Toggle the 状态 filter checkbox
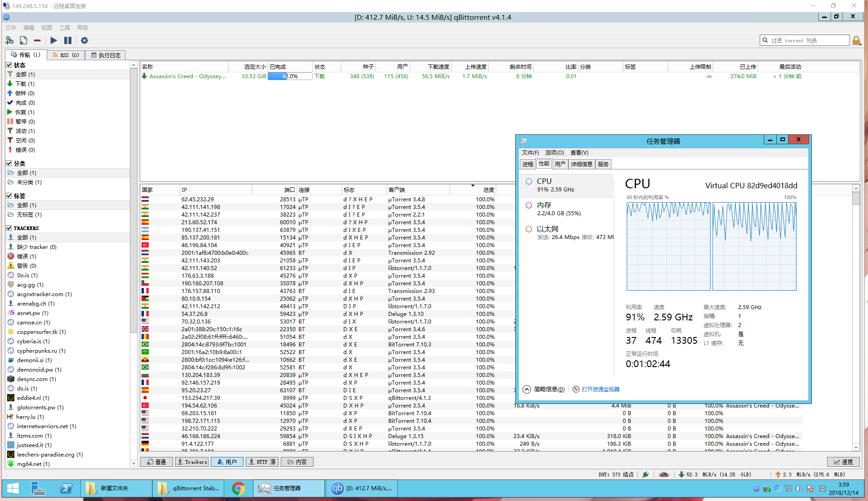Image resolution: width=868 pixels, height=501 pixels. pyautogui.click(x=9, y=65)
